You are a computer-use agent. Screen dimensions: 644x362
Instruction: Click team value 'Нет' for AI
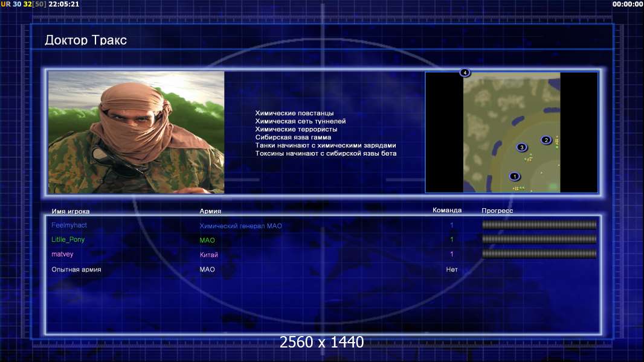point(451,269)
